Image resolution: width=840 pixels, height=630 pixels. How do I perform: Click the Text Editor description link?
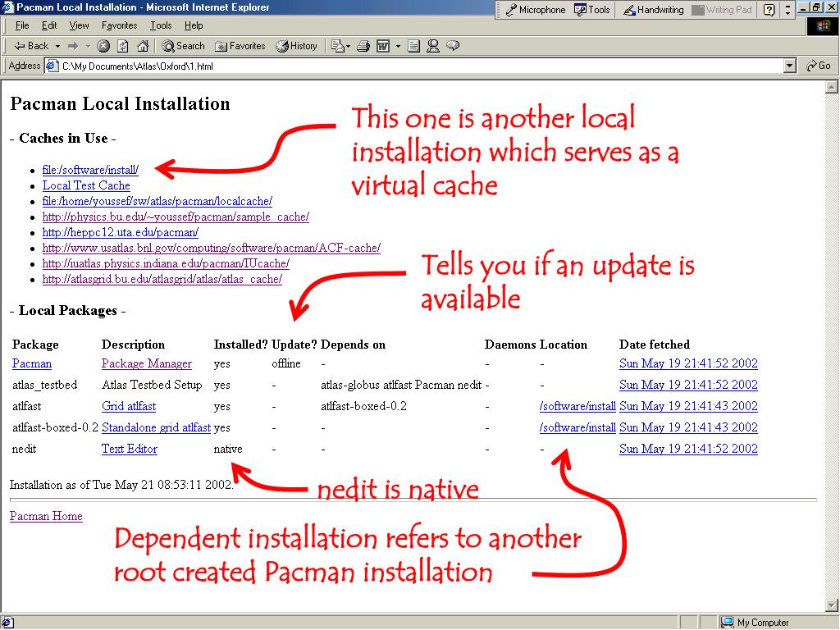(130, 449)
